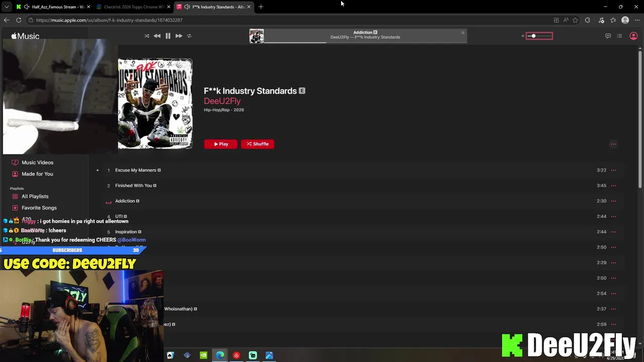Open more options for Finished With You
Viewport: 644px width, 362px height.
coord(613,186)
